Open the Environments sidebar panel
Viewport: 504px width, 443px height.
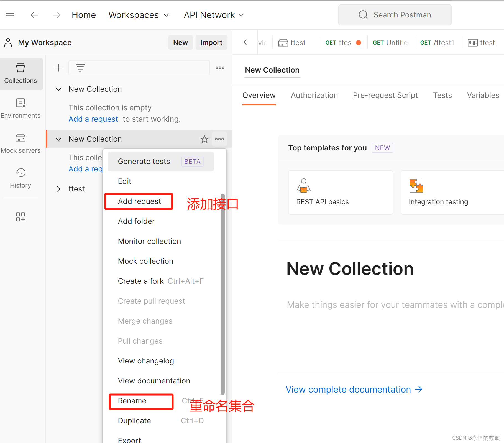(x=21, y=109)
